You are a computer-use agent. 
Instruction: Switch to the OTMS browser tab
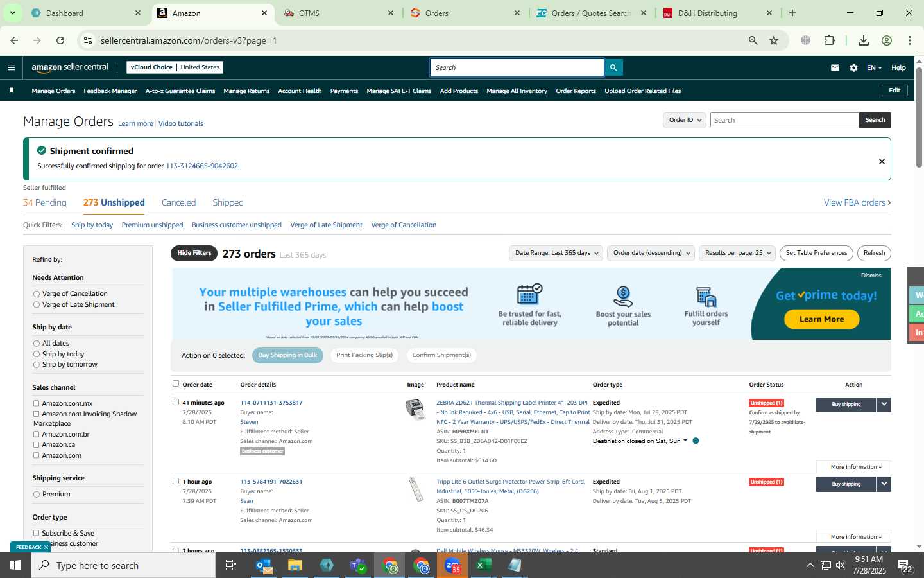pos(339,13)
